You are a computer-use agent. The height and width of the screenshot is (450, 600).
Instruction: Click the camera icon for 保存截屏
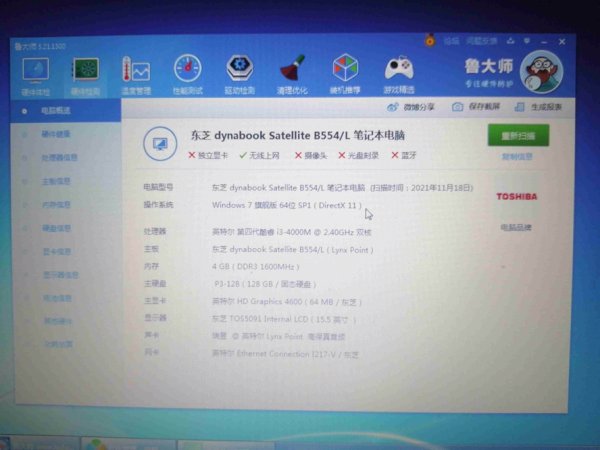click(x=457, y=107)
